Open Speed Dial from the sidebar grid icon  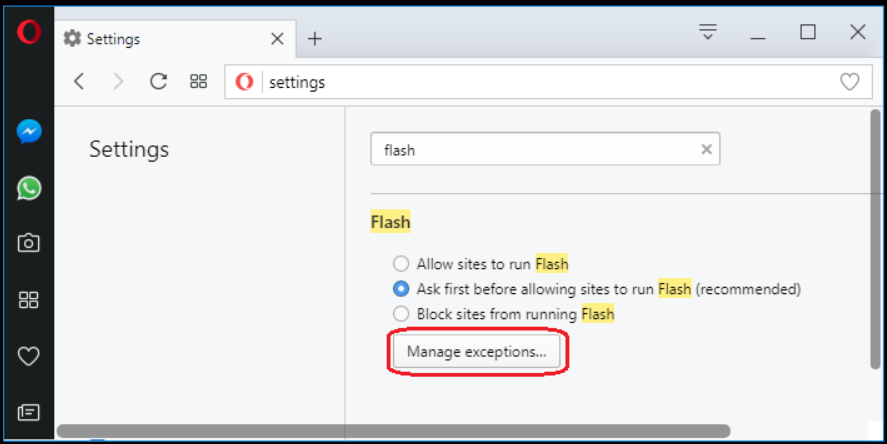tap(29, 299)
